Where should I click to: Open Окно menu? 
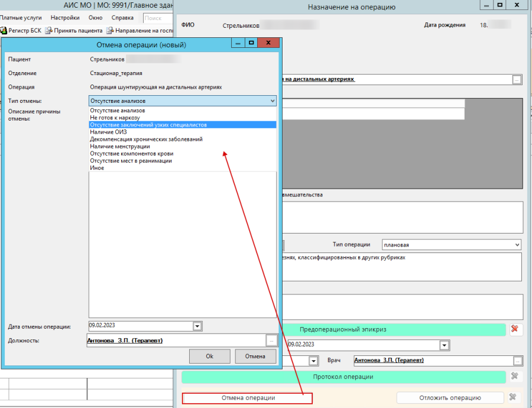95,18
